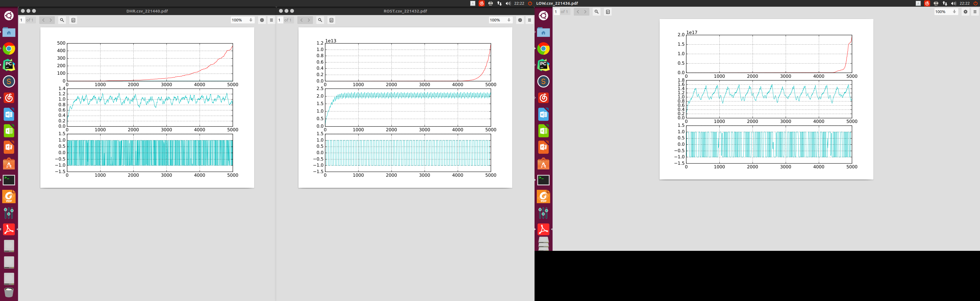Viewport: 980px width, 301px height.
Task: Expand zoom level dropdown in DHR.csv window
Action: (x=242, y=20)
